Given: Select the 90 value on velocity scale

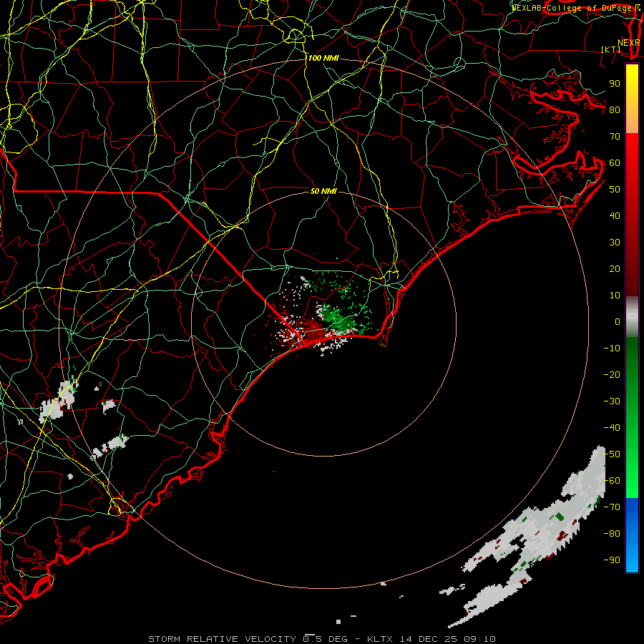Looking at the screenshot, I should [x=615, y=84].
